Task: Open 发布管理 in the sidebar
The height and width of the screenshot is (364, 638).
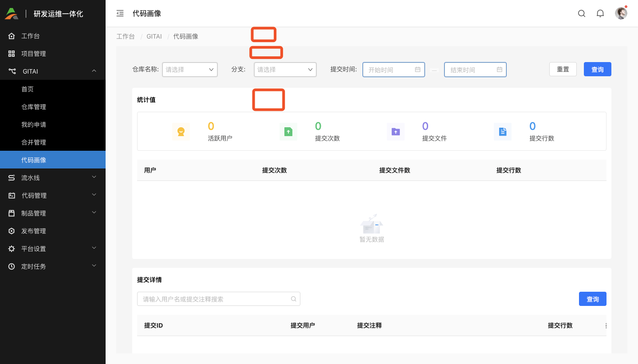Action: pyautogui.click(x=53, y=231)
